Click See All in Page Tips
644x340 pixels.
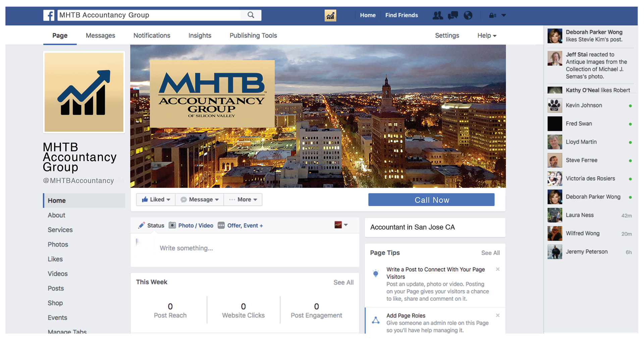tap(490, 253)
